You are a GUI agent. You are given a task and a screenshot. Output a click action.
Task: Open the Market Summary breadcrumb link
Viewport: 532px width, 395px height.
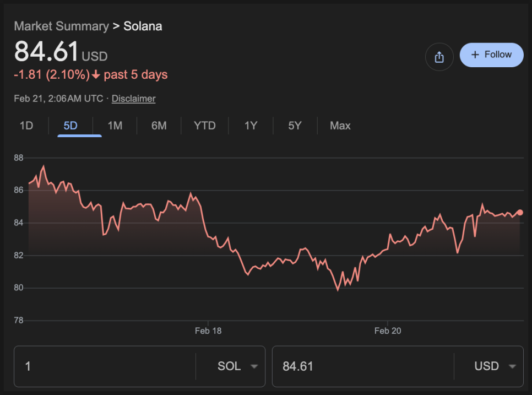click(x=61, y=26)
